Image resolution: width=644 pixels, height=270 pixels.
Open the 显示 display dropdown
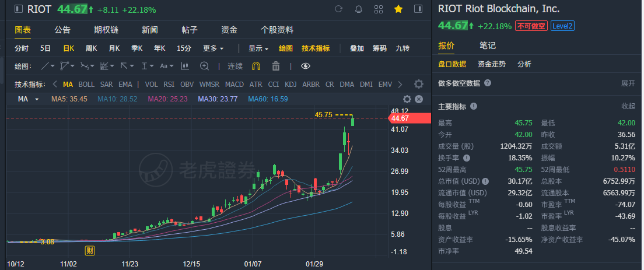click(x=258, y=48)
